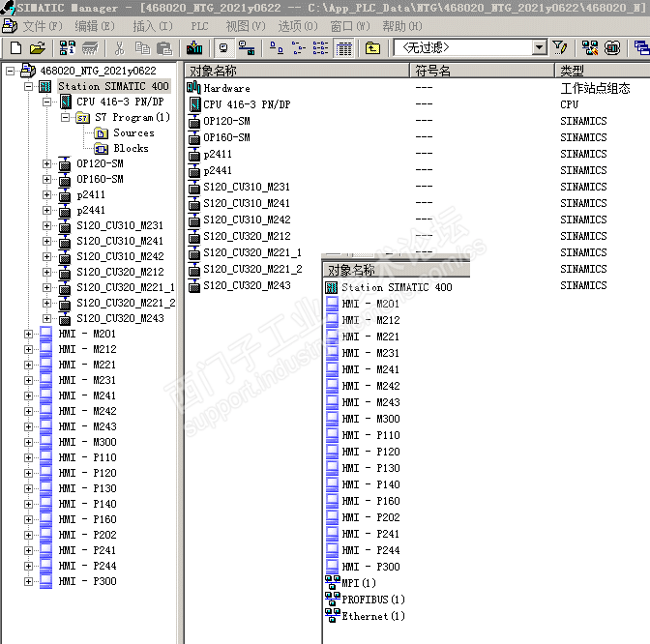Click the S120_CU320_M212 icon in the list
The image size is (650, 644).
[x=194, y=236]
